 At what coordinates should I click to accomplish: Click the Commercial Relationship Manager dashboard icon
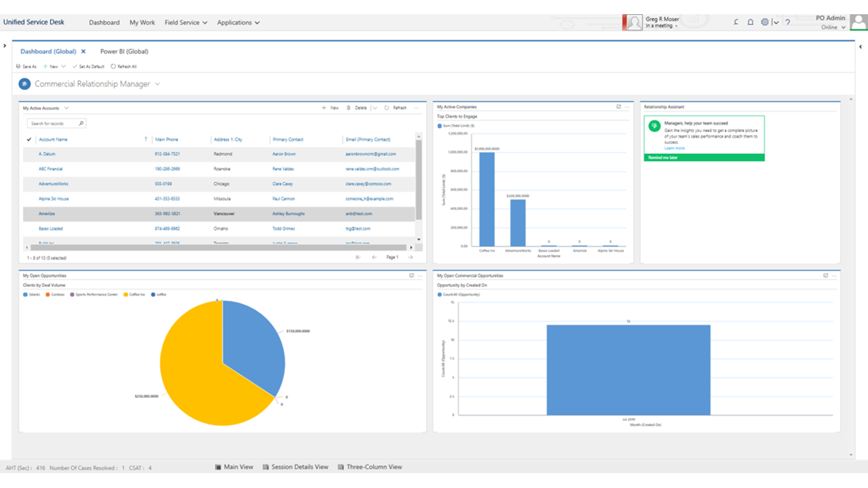click(x=25, y=84)
